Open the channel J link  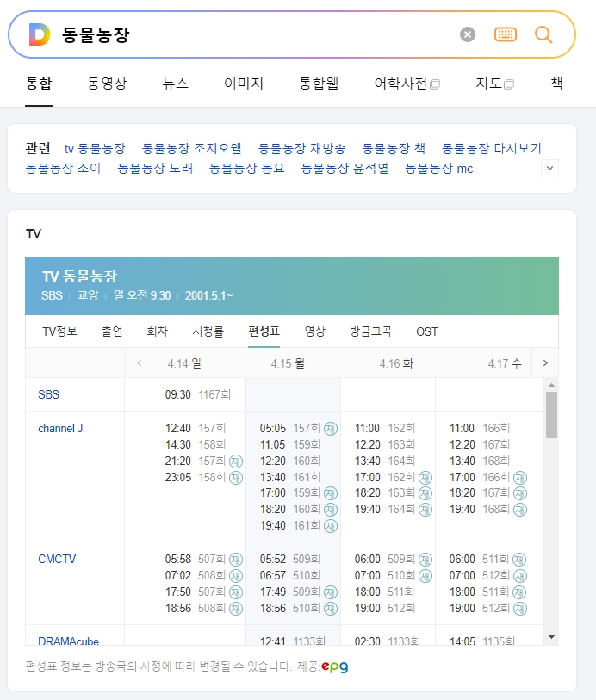(x=60, y=429)
